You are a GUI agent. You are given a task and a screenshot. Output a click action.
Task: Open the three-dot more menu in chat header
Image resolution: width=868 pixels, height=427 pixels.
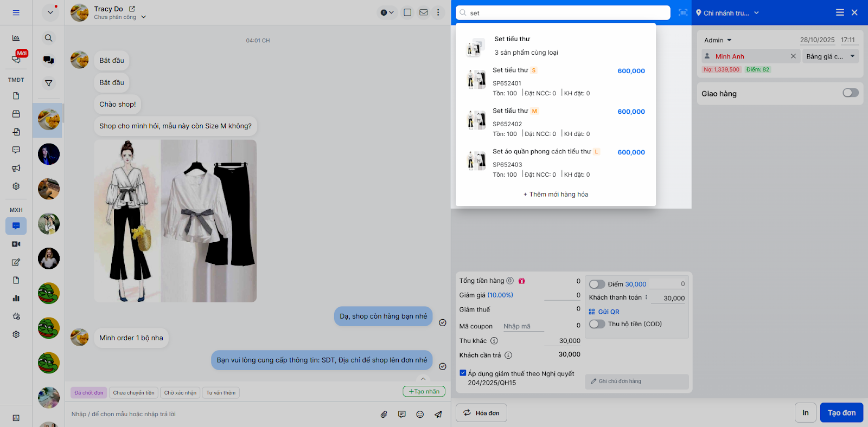438,12
